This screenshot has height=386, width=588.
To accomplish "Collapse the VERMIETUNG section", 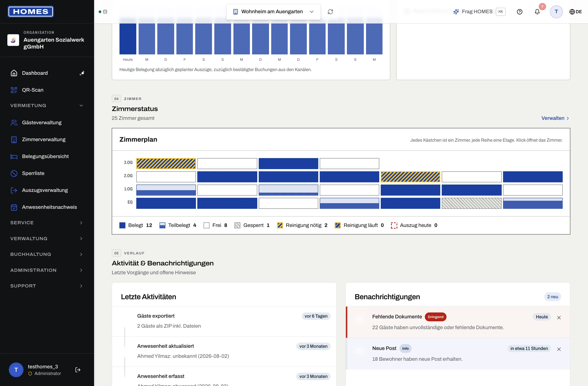I will 47,106.
